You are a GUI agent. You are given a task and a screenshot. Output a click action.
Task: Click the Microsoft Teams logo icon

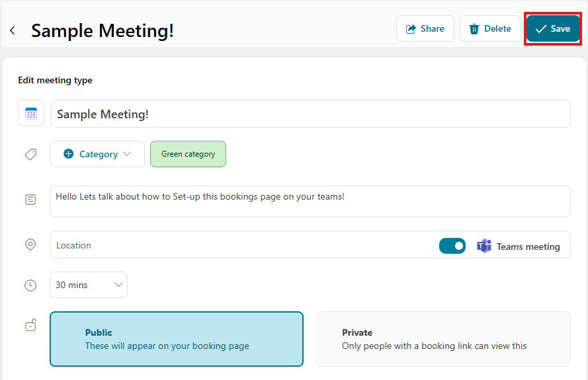coord(484,247)
